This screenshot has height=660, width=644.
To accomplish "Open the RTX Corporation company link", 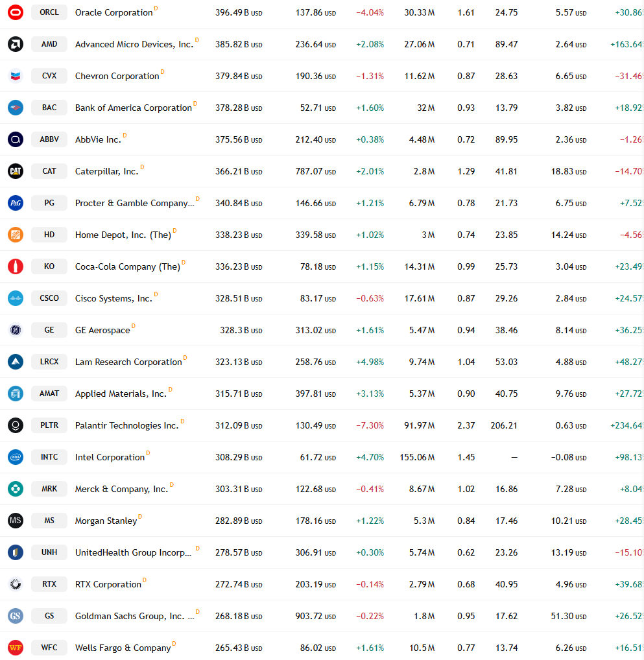I will (x=108, y=584).
